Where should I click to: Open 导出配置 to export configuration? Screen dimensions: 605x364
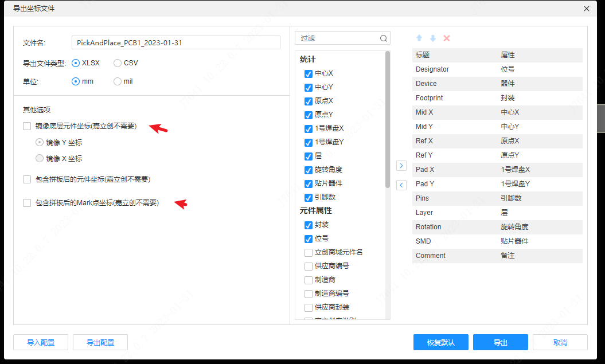[100, 342]
